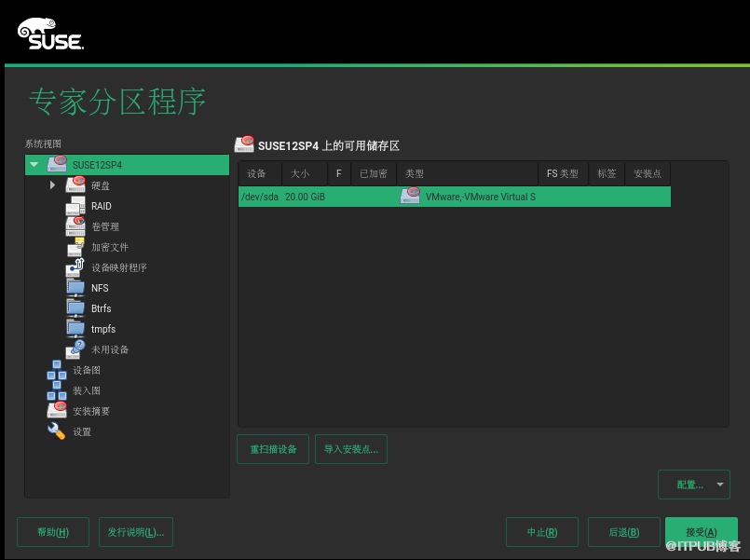Collapse the SUSE12SP4 tree node
Screen dimensions: 750x560
[34, 165]
